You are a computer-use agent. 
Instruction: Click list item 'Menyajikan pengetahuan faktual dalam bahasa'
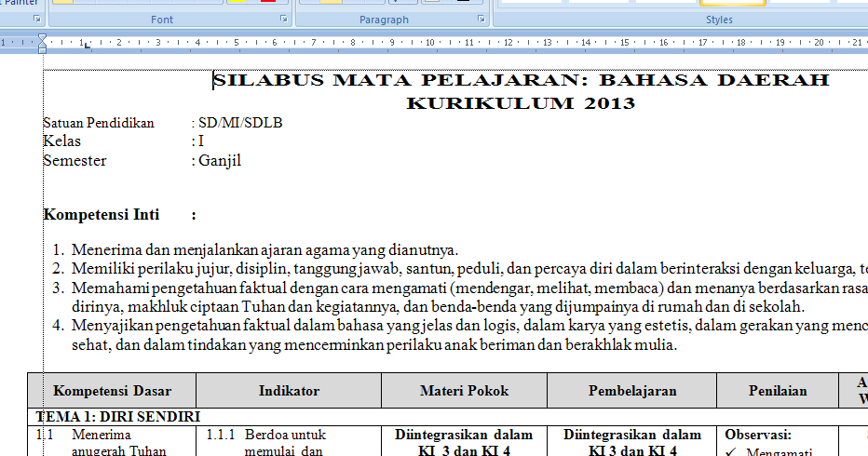(x=469, y=326)
